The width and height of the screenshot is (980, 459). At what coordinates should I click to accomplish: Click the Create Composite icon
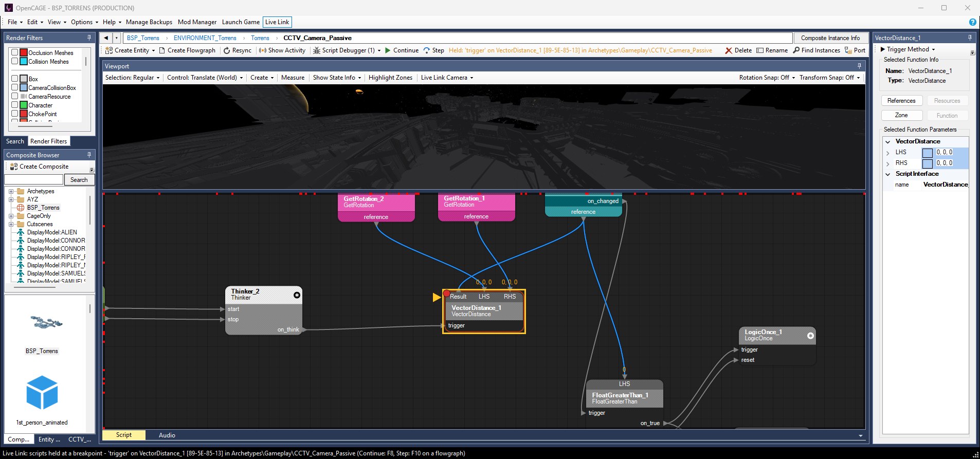14,167
